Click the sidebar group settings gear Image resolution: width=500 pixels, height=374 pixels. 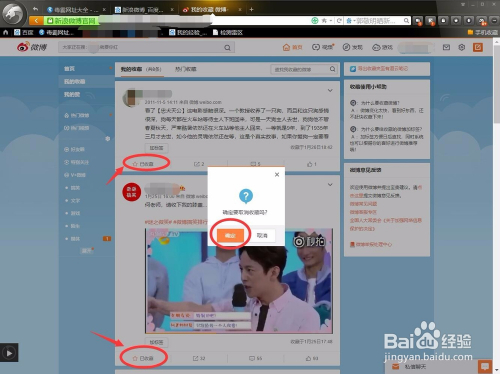pyautogui.click(x=108, y=138)
